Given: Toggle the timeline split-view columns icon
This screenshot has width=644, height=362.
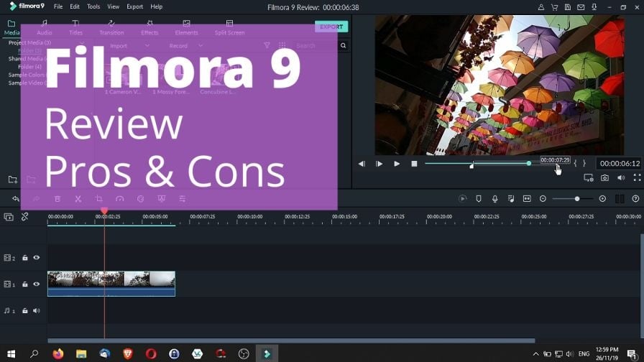Looking at the screenshot, I should click(620, 199).
